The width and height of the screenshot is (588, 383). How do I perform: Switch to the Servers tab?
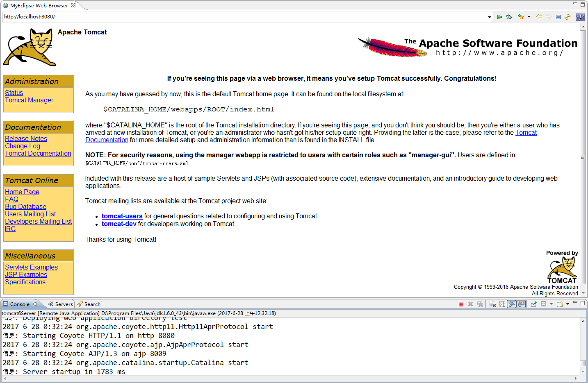click(x=60, y=304)
